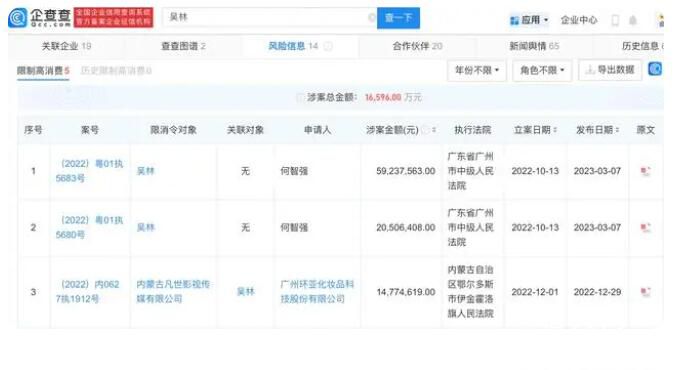Open the 应用 dropdown menu

(529, 20)
